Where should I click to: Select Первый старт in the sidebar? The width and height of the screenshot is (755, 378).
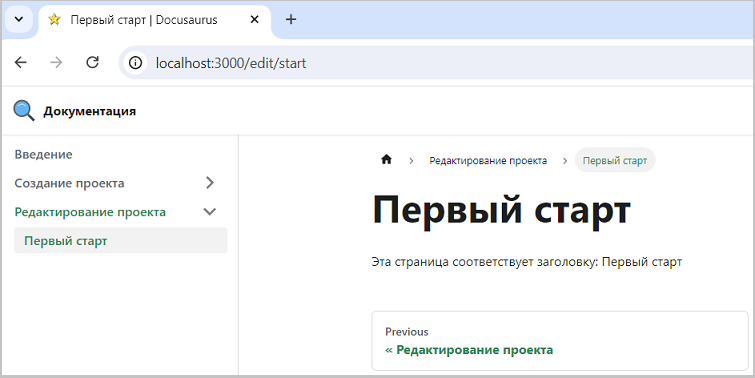(120, 240)
